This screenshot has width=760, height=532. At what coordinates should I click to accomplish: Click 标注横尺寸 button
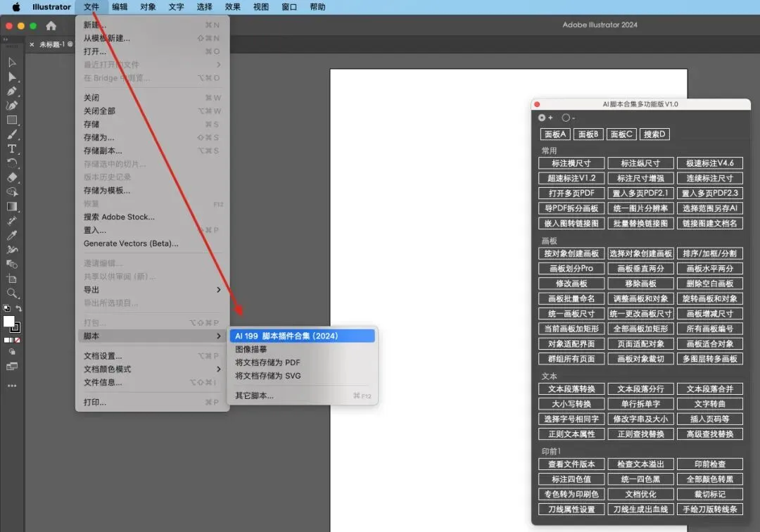tap(571, 163)
